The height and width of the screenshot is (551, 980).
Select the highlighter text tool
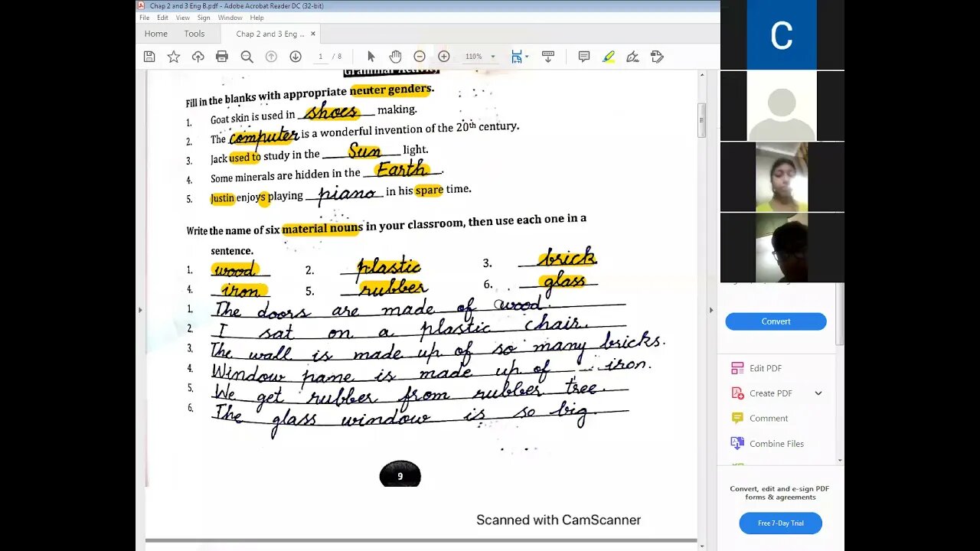[609, 57]
